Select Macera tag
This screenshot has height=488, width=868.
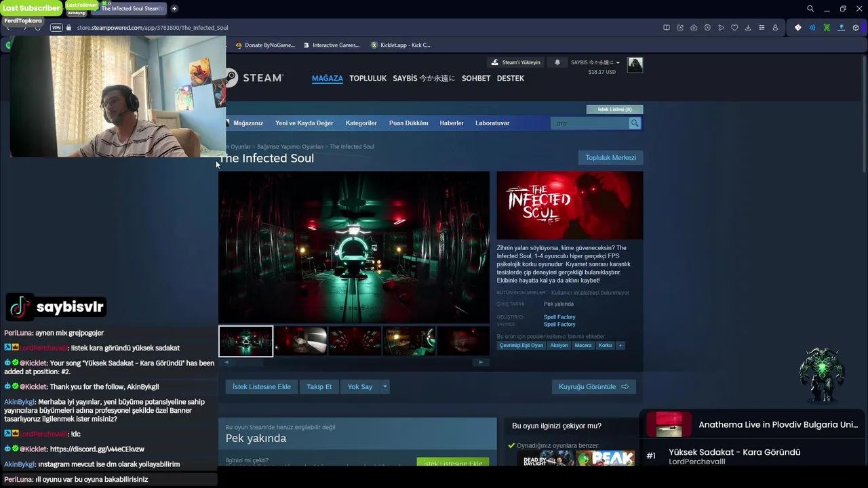(x=583, y=346)
